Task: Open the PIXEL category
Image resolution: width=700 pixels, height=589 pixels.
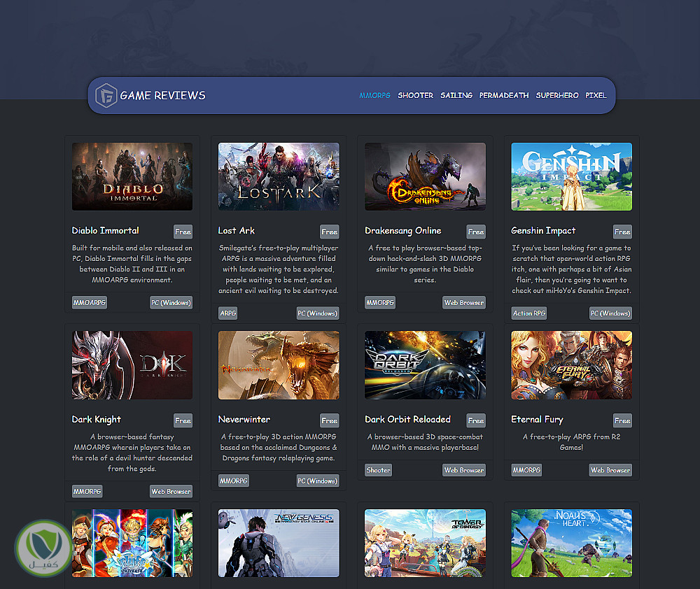Action: 596,96
